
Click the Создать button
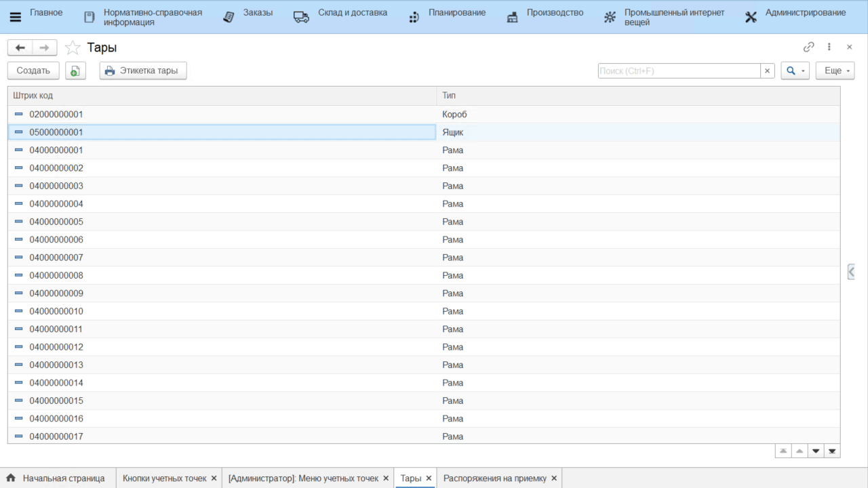tap(33, 70)
